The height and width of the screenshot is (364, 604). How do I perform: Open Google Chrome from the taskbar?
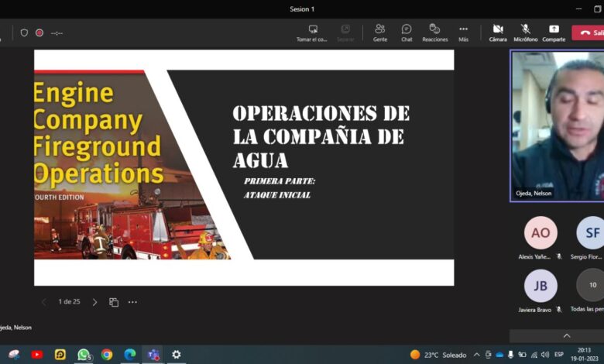(x=107, y=355)
